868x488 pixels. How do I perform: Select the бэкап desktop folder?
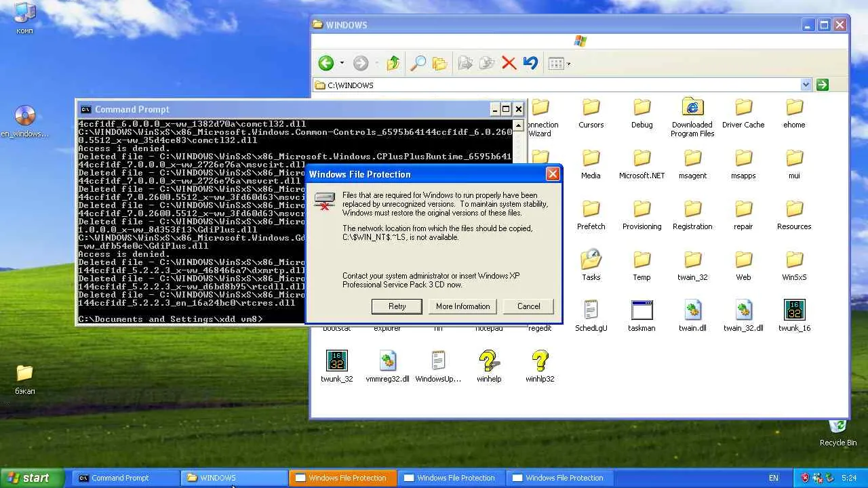pyautogui.click(x=24, y=380)
